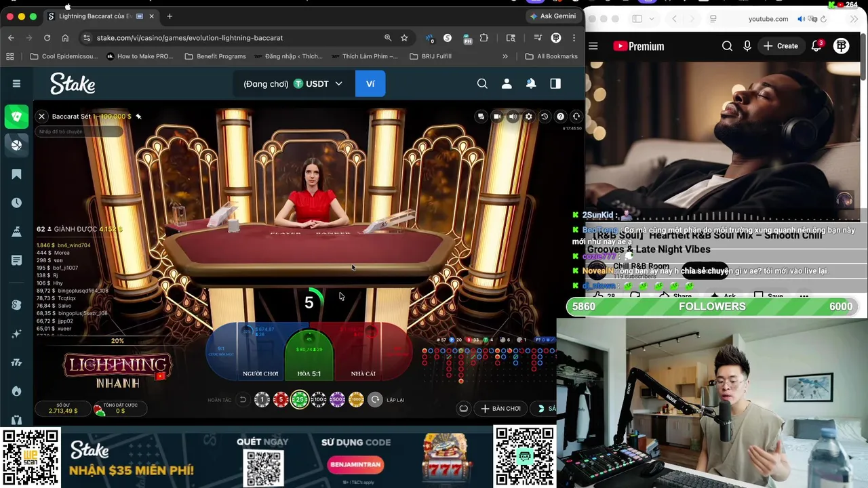
Task: Select the black 100 chip
Action: [318, 400]
